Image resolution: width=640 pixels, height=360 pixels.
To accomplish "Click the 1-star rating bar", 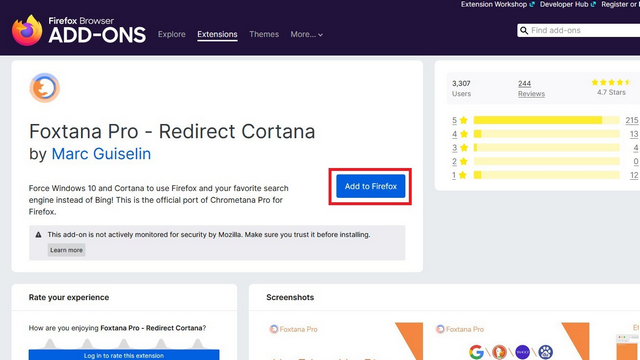I will [547, 175].
